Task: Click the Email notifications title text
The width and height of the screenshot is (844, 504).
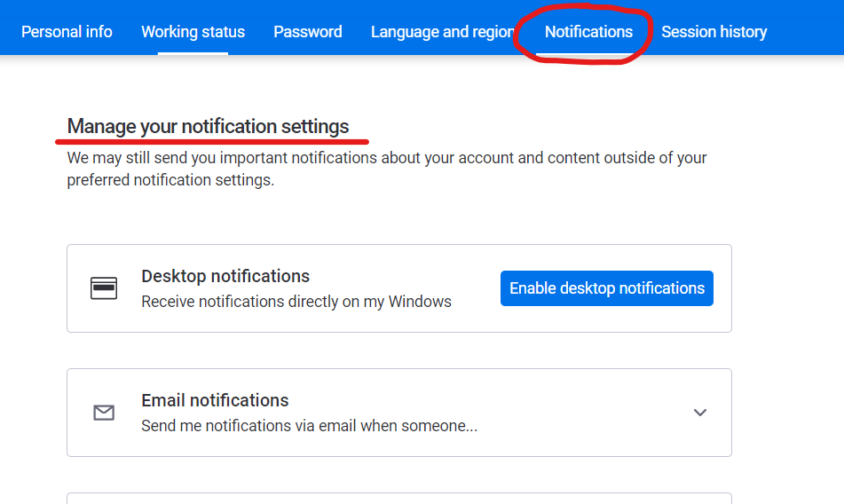Action: click(x=215, y=400)
